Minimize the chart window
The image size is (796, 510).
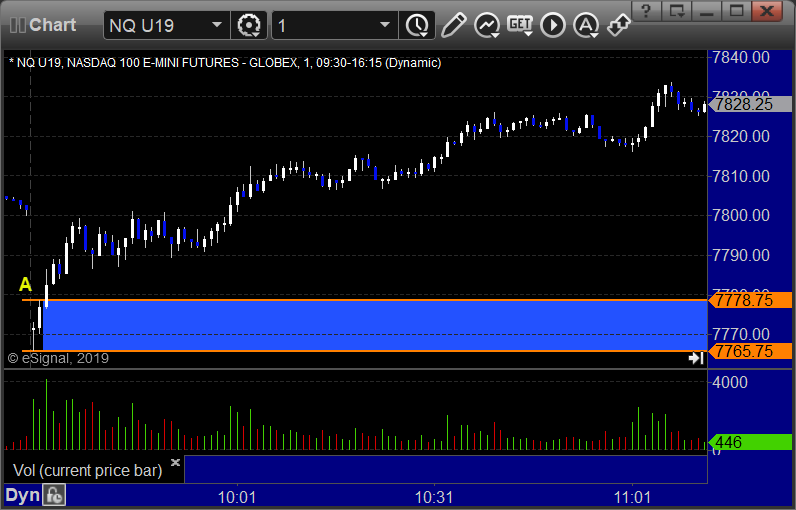[x=707, y=11]
